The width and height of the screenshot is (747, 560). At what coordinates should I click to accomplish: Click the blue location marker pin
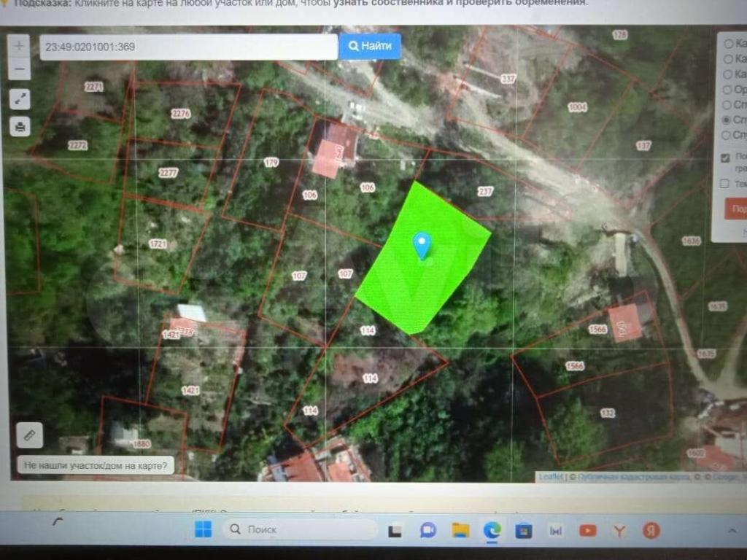coord(422,245)
